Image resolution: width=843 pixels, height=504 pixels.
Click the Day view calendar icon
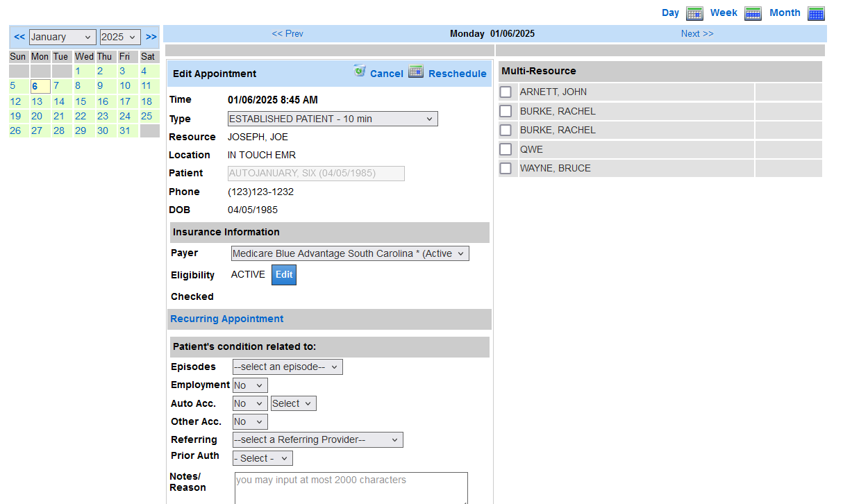click(694, 13)
